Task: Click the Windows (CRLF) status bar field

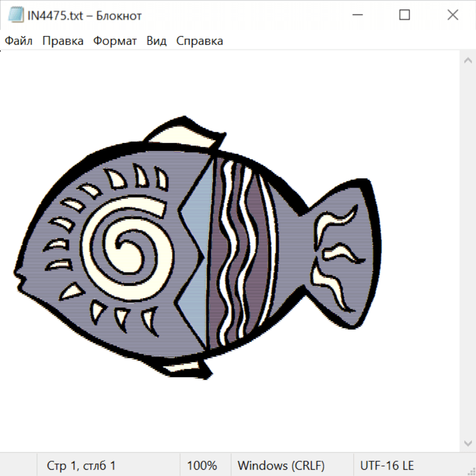Action: tap(281, 465)
